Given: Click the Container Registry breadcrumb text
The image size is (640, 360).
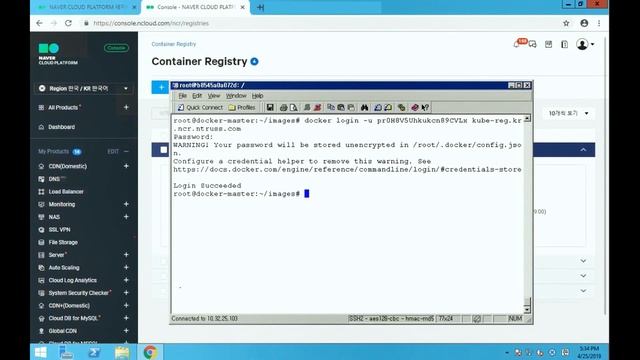Looking at the screenshot, I should click(x=174, y=44).
